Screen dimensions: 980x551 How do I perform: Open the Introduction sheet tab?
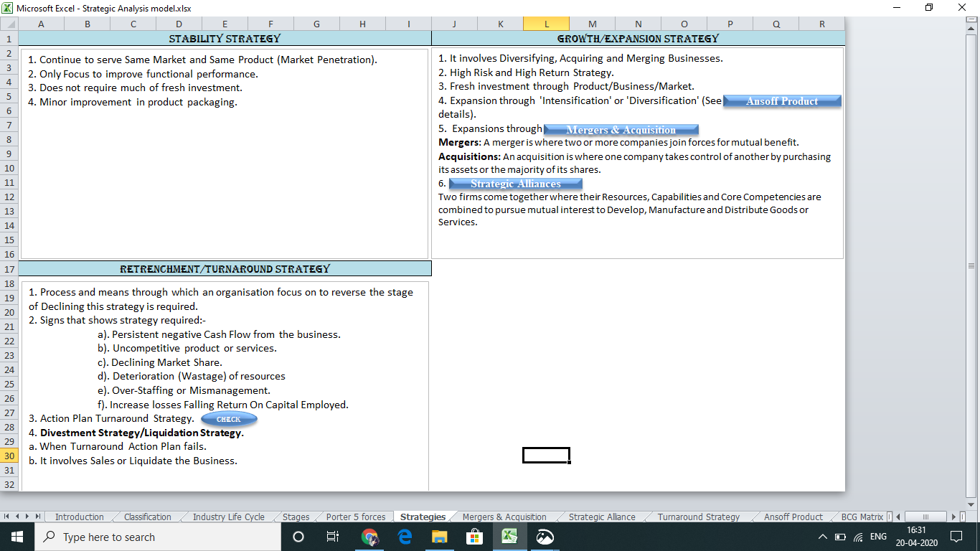coord(79,516)
